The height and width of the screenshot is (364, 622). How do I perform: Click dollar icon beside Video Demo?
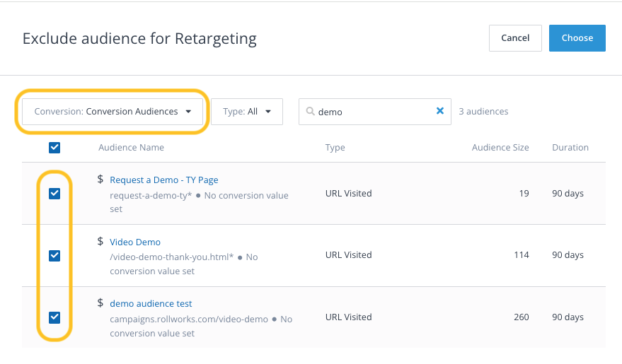pos(100,242)
